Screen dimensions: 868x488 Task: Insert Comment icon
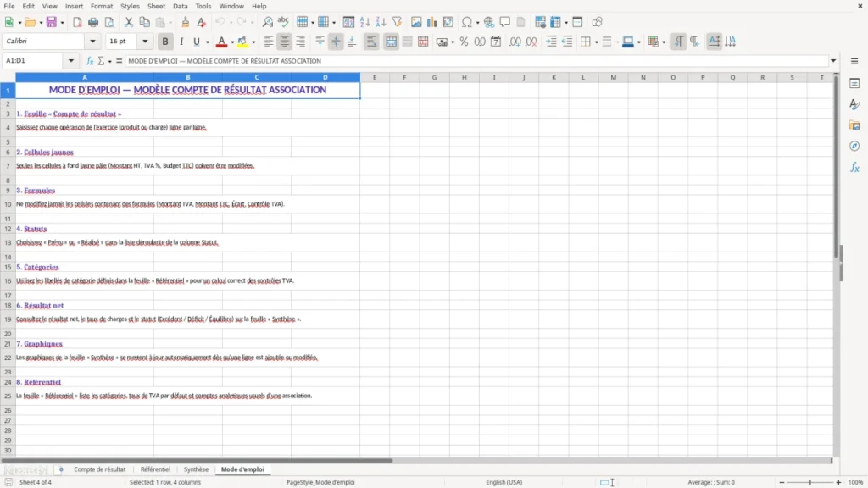coord(505,22)
